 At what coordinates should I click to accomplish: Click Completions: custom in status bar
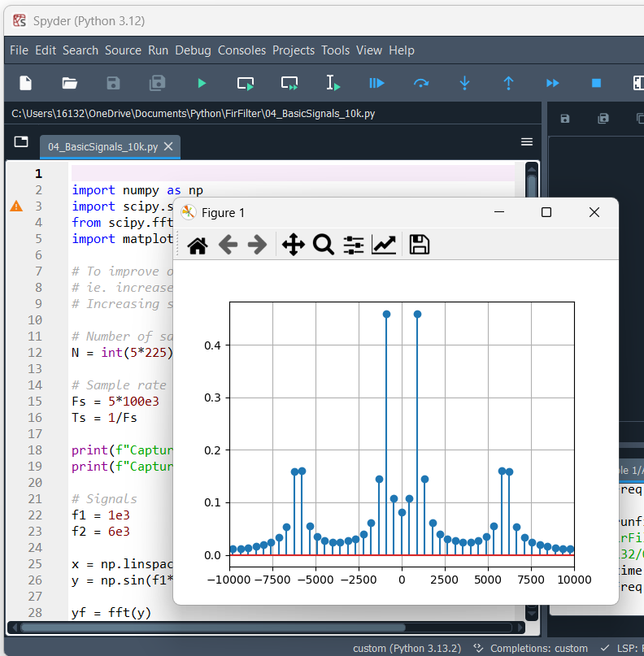coord(531,649)
